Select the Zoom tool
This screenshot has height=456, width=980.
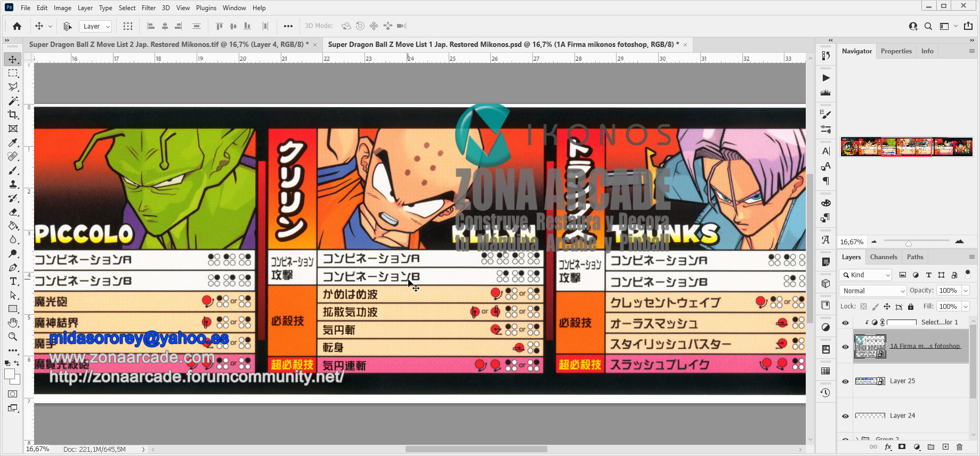click(x=13, y=337)
